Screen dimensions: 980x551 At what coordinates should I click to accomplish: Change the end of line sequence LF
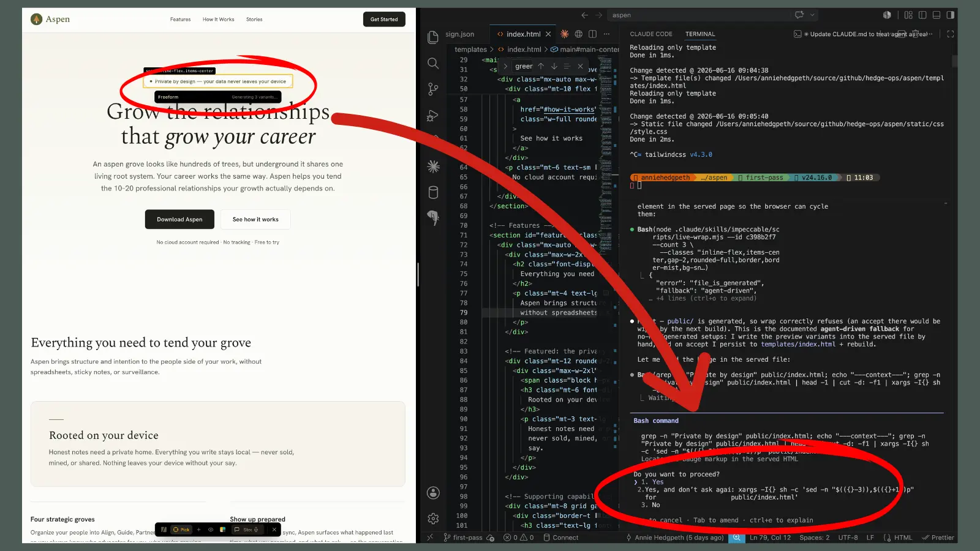(x=870, y=538)
